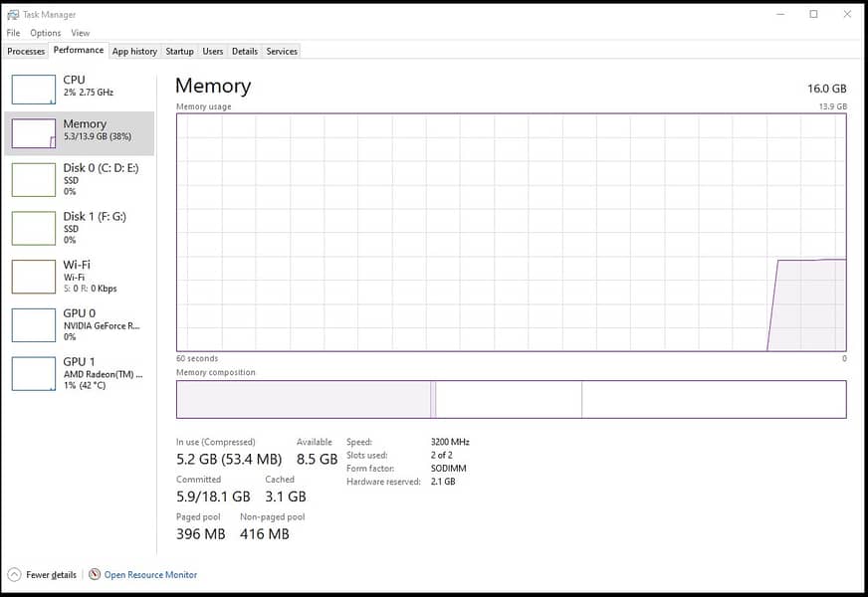Click the Memory composition bar
Viewport: 868px width, 597px height.
(511, 399)
